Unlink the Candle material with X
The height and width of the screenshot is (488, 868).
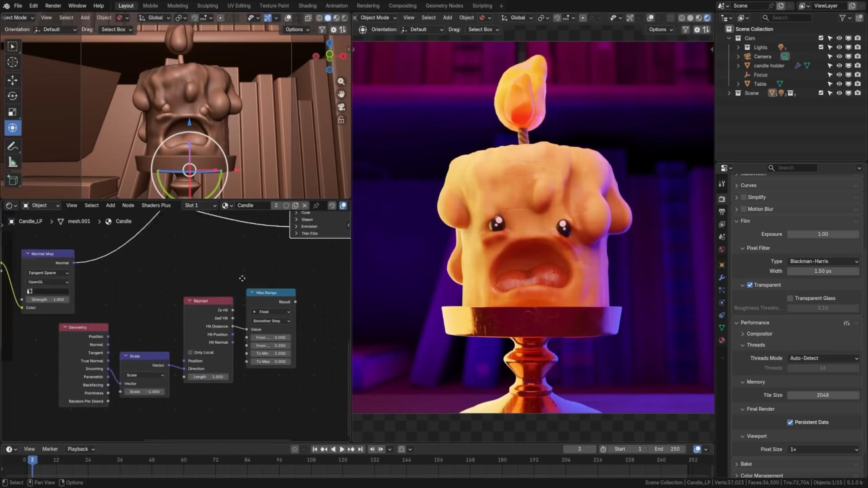pos(305,205)
